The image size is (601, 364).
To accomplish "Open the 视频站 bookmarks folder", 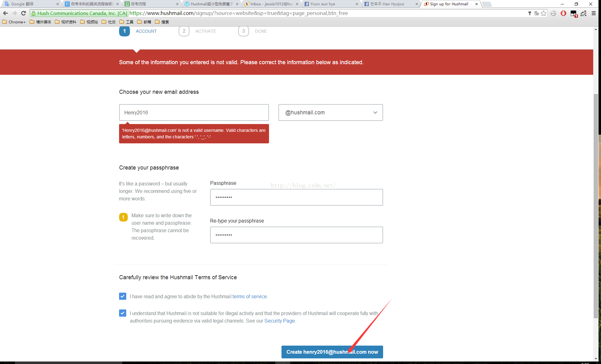I will [x=89, y=22].
